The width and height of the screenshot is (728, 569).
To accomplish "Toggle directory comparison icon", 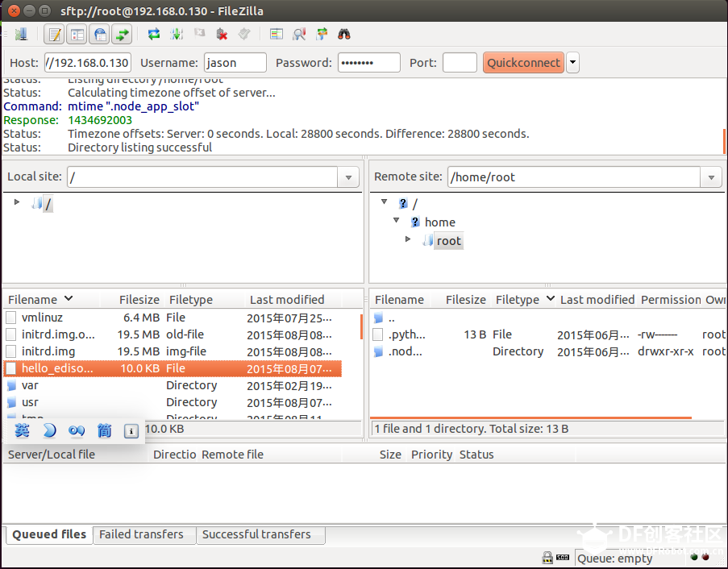I will tap(299, 34).
